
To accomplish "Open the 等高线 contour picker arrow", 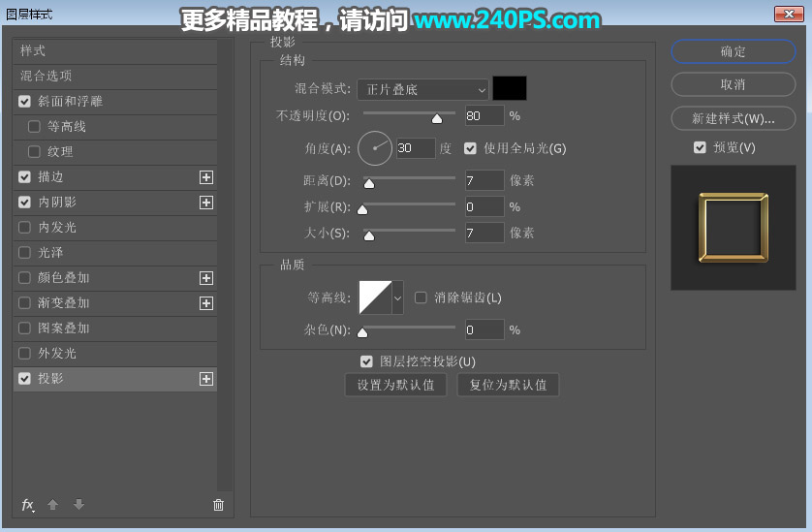I will (x=397, y=297).
